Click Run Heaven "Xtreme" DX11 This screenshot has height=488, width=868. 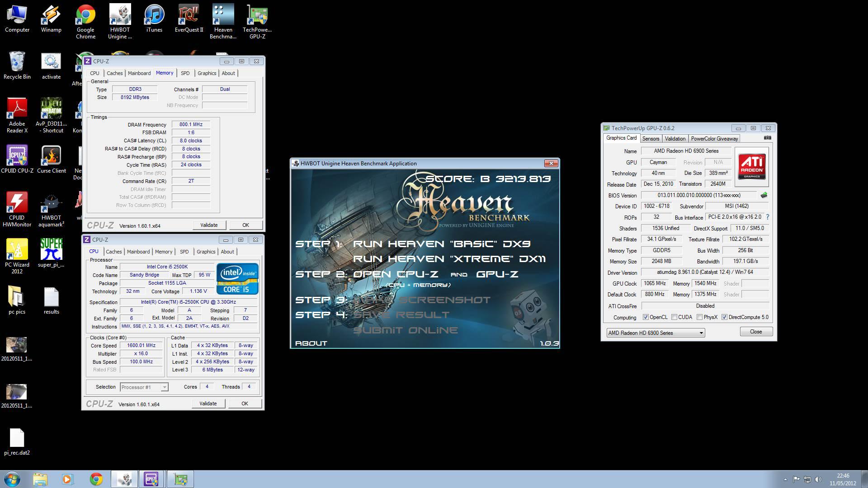pos(449,259)
